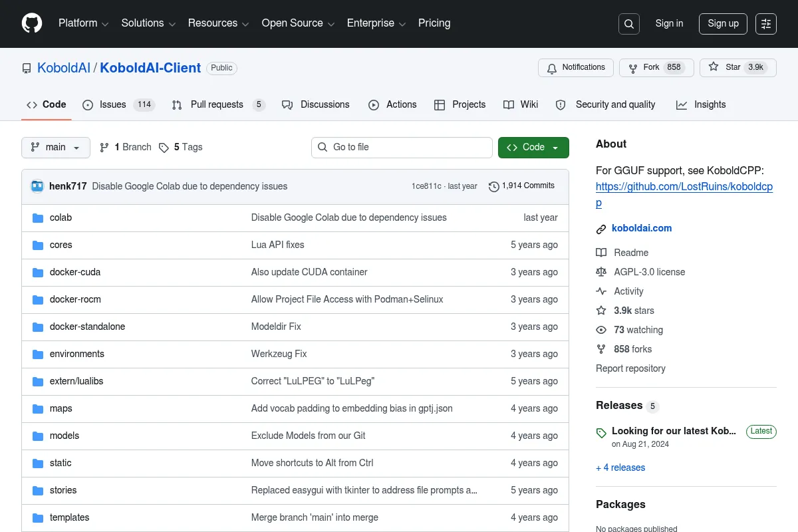Click the GitHub logo icon
Image resolution: width=798 pixels, height=532 pixels.
(32, 23)
